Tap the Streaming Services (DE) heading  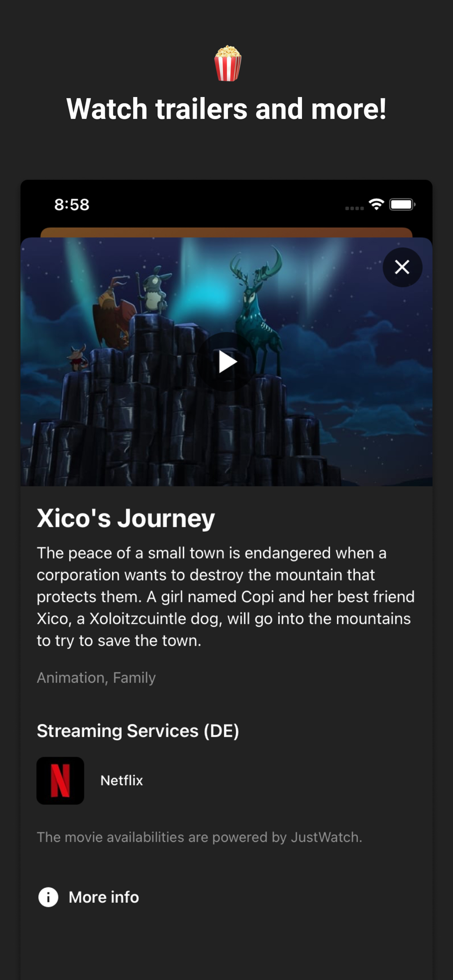click(138, 731)
